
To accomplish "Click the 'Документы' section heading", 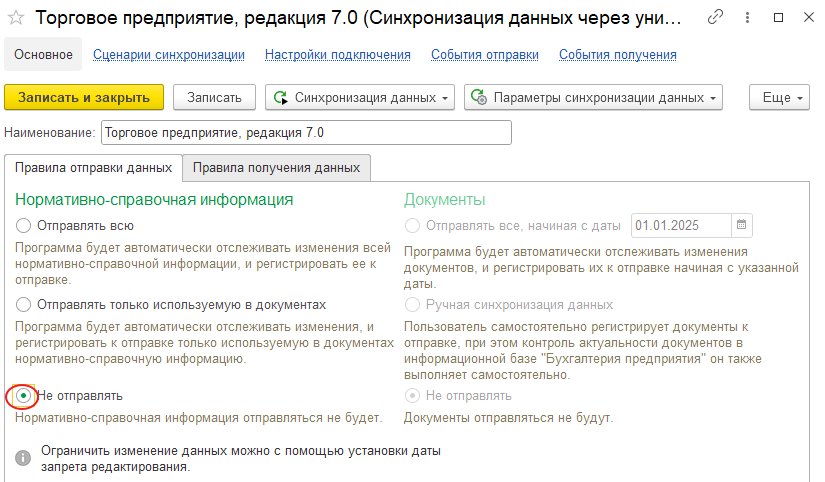I will [x=445, y=200].
